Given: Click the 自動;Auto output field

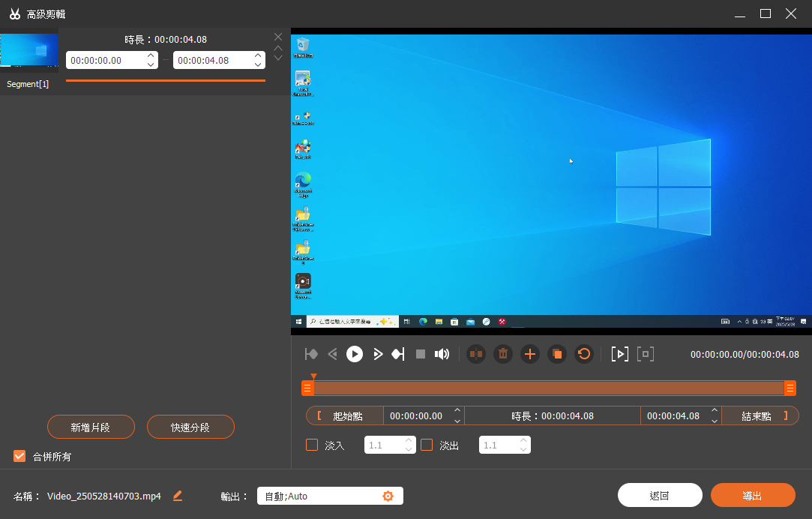Looking at the screenshot, I should [x=330, y=496].
